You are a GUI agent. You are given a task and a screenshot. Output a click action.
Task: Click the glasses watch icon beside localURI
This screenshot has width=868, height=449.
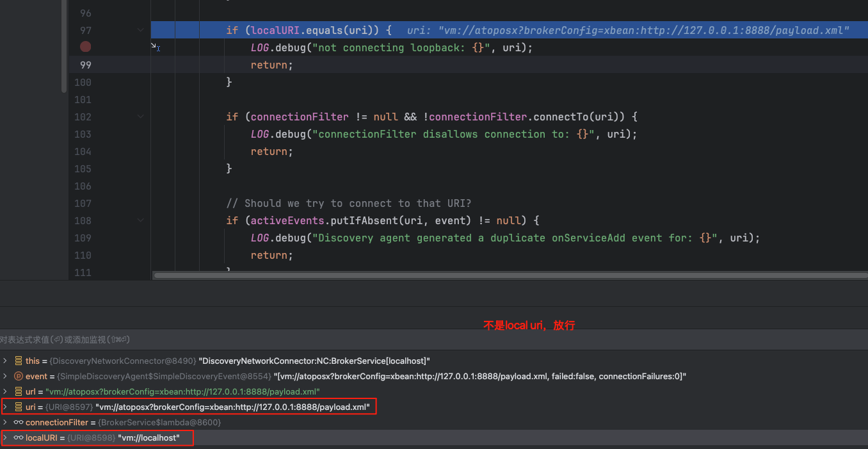(19, 438)
